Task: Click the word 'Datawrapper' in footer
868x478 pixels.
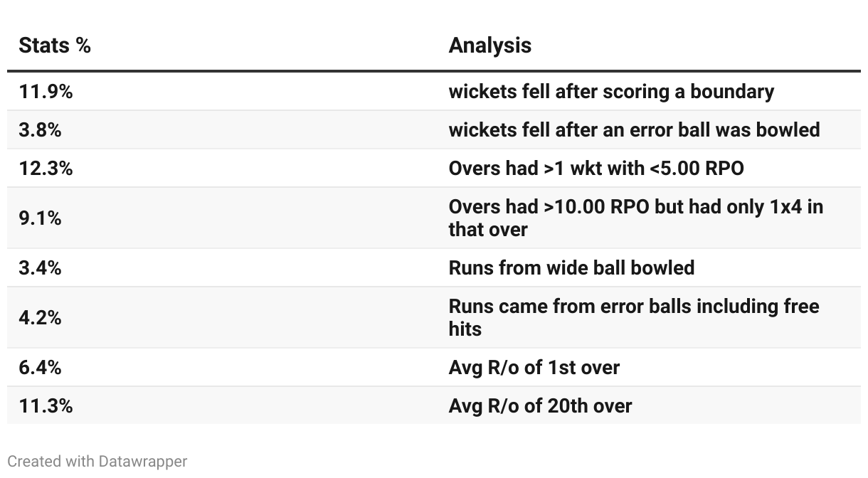Action: (x=142, y=462)
